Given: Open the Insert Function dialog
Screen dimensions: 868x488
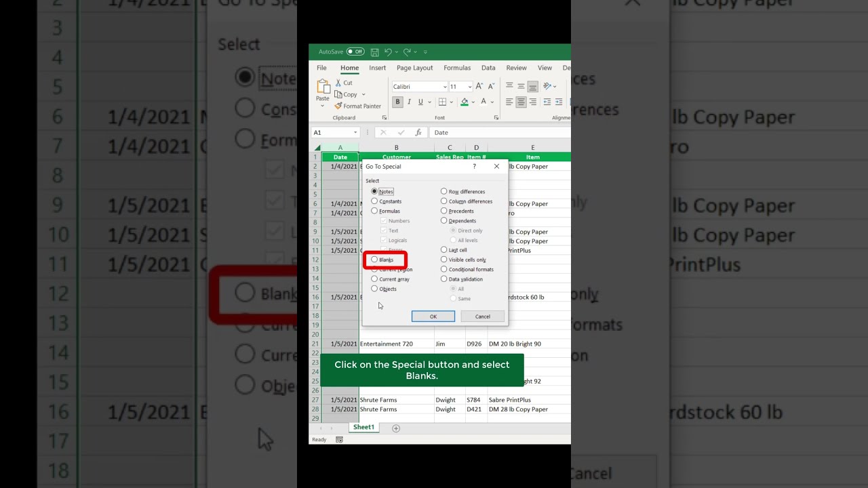Looking at the screenshot, I should click(418, 133).
